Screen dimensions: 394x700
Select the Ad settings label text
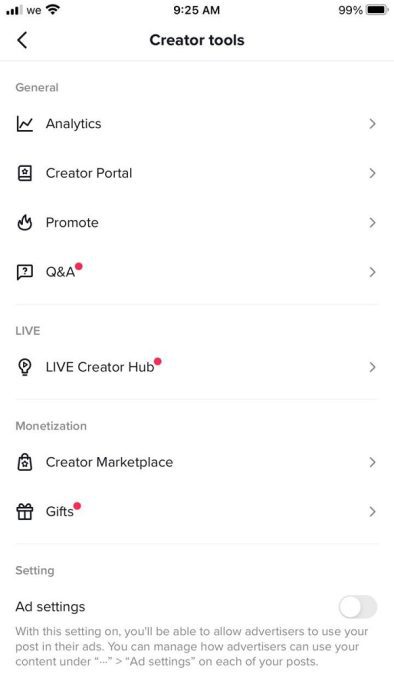(50, 607)
